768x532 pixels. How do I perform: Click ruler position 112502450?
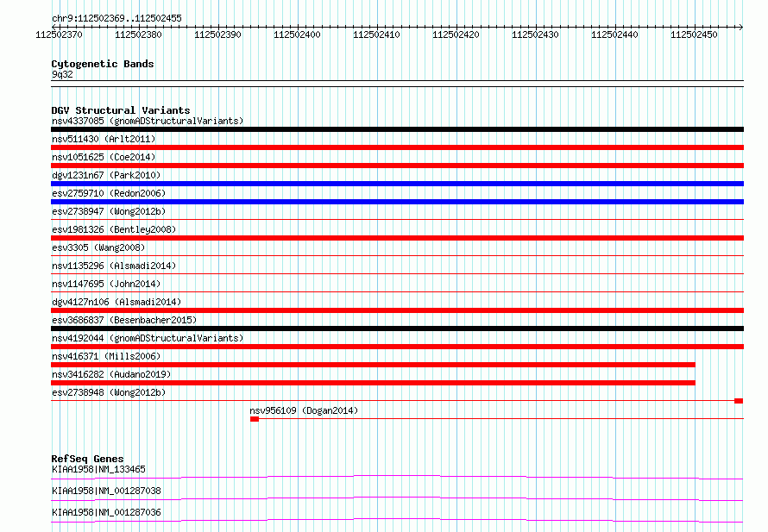pyautogui.click(x=694, y=34)
